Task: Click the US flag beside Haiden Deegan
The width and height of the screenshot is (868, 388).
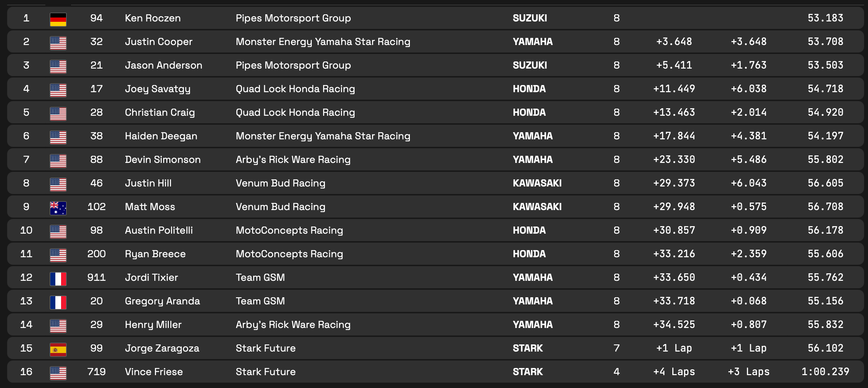Action: tap(58, 137)
